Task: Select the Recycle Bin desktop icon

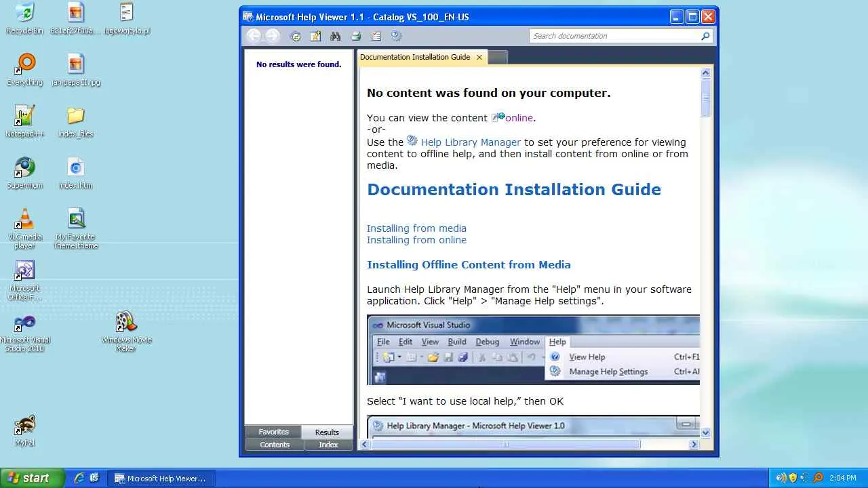Action: click(24, 19)
